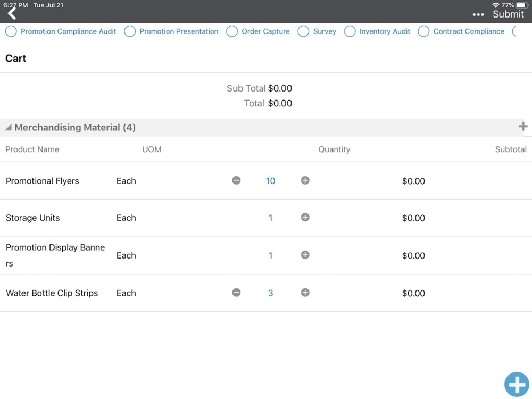The image size is (532, 399).
Task: Click the Promotional Flyers subtotal $0.00
Action: (x=413, y=181)
